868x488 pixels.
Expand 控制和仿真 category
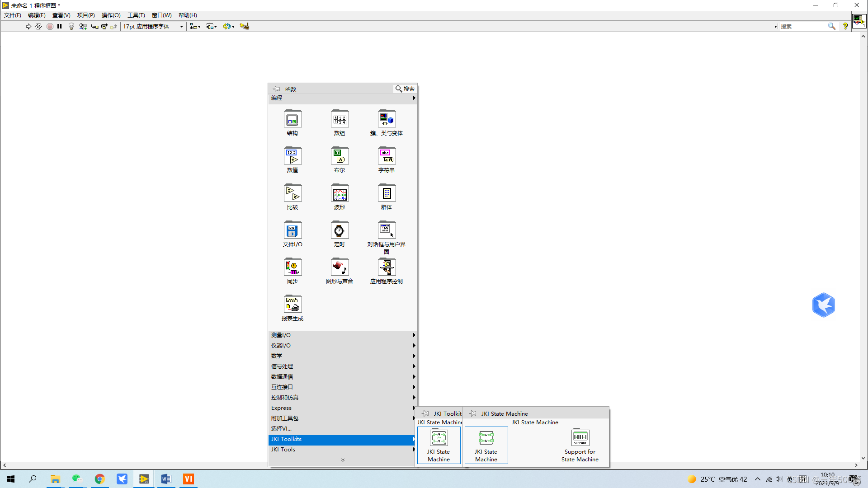click(343, 398)
